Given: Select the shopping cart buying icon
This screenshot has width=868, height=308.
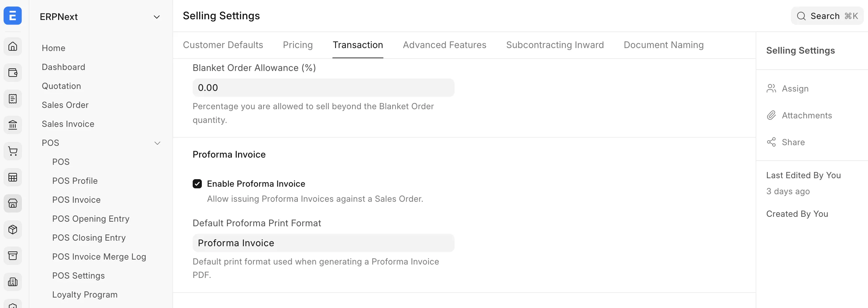Looking at the screenshot, I should click(x=13, y=151).
